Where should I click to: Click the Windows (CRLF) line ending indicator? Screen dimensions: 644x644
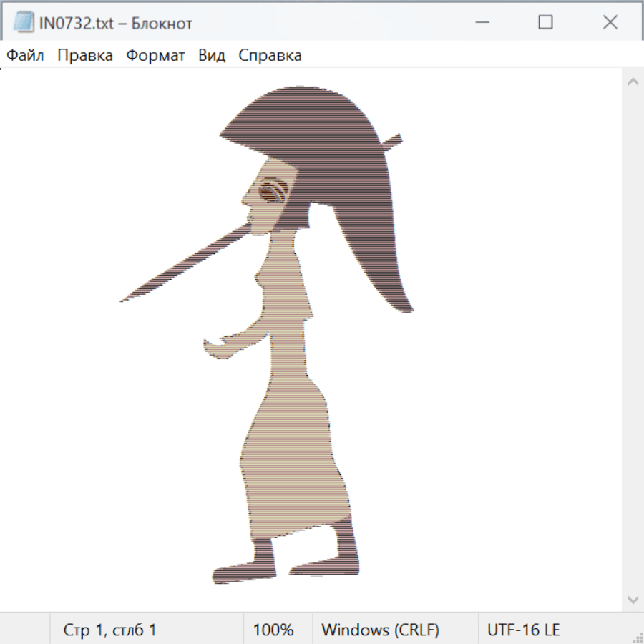point(380,630)
